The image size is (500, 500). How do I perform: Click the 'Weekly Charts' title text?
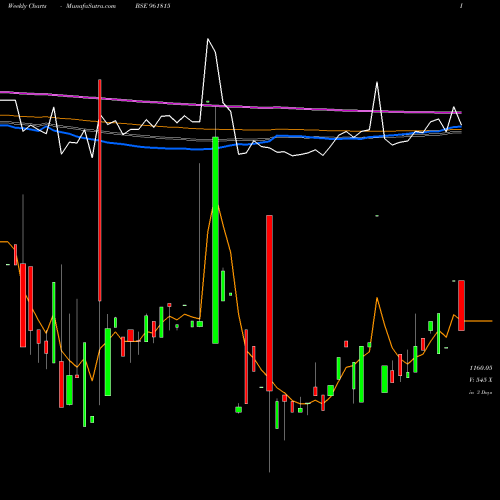(27, 6)
